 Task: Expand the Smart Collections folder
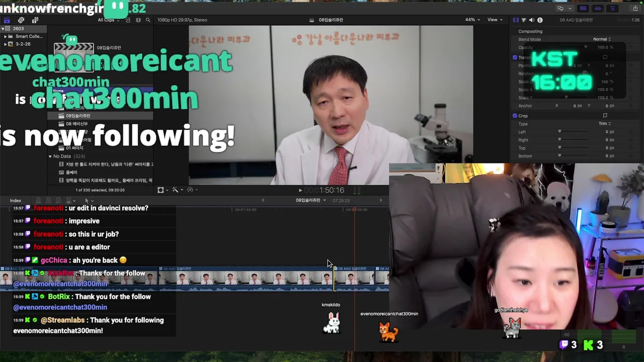tap(5, 37)
